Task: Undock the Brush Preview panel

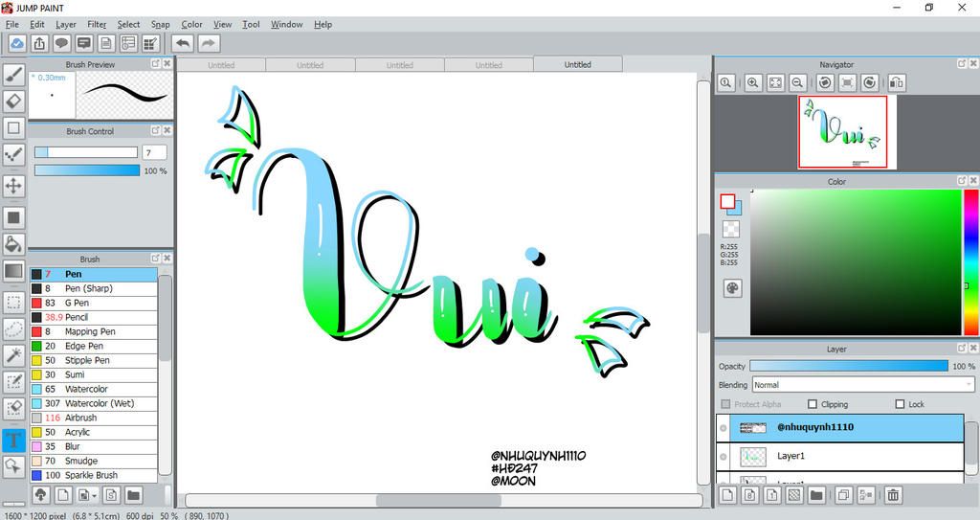Action: coord(156,64)
